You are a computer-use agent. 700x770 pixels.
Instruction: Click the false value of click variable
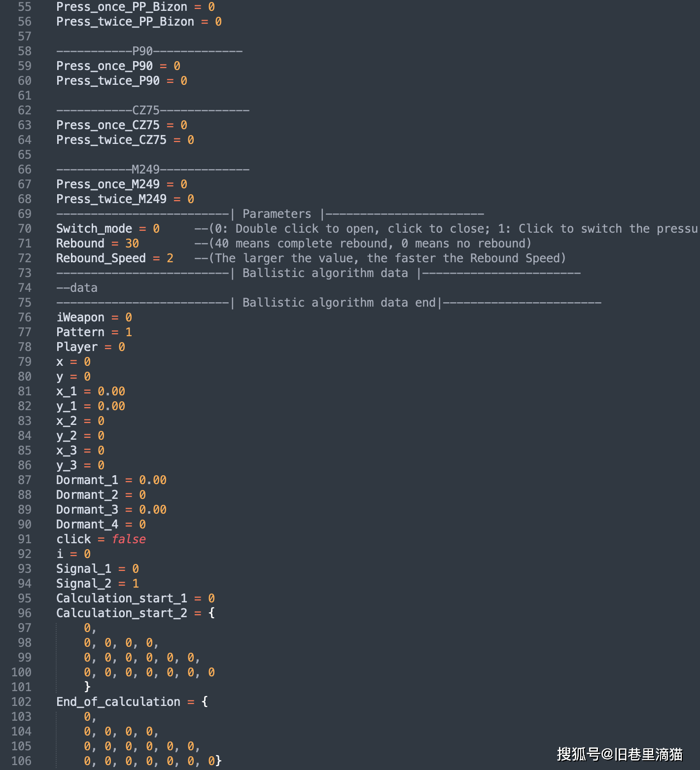(x=129, y=539)
